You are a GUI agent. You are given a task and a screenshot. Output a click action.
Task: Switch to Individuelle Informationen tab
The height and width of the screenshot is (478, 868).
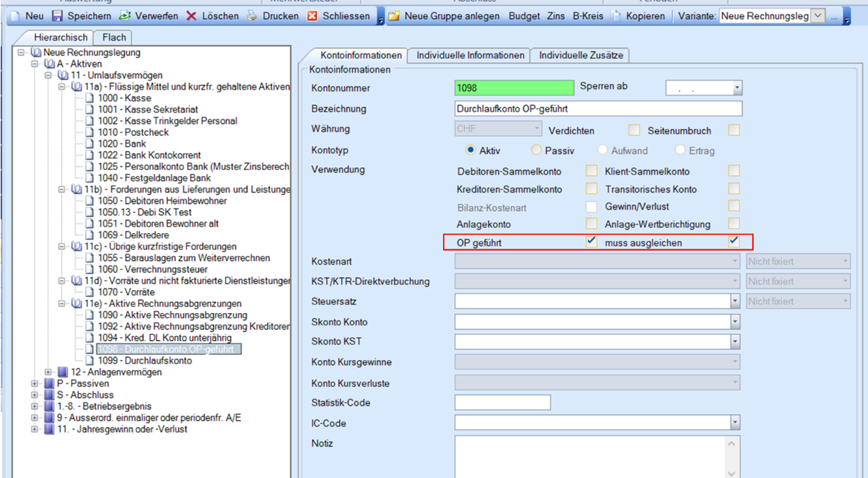pyautogui.click(x=470, y=56)
